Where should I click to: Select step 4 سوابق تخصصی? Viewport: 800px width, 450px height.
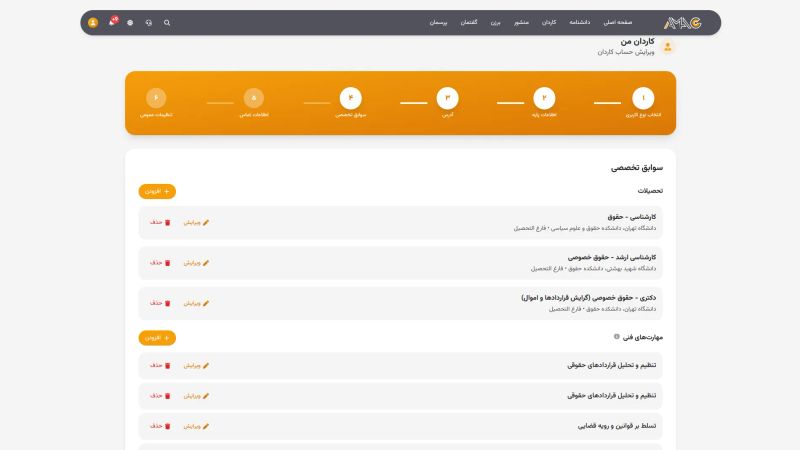click(x=351, y=98)
